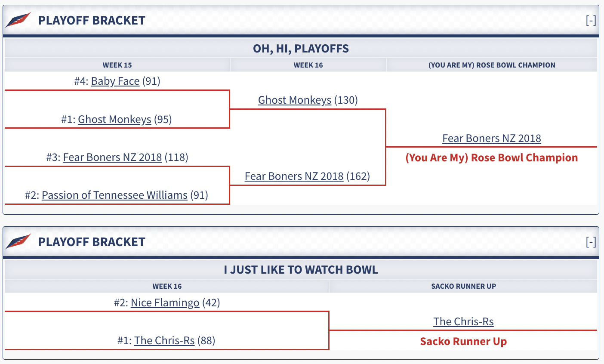Click red Rose Bowl Champion label text
604x364 pixels.
[492, 158]
